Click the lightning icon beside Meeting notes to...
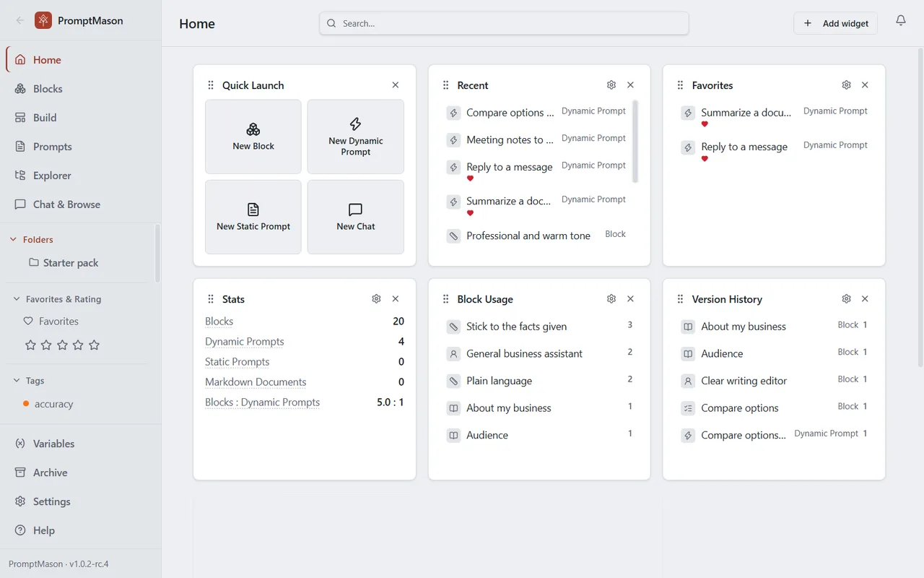This screenshot has width=924, height=578. coord(453,140)
